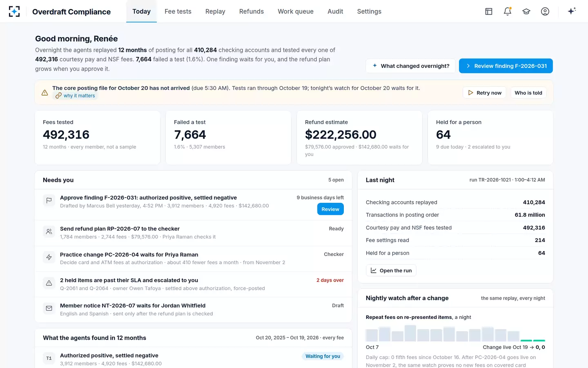Image resolution: width=588 pixels, height=368 pixels.
Task: Click the Failed a test 7,664 card
Action: [x=228, y=137]
